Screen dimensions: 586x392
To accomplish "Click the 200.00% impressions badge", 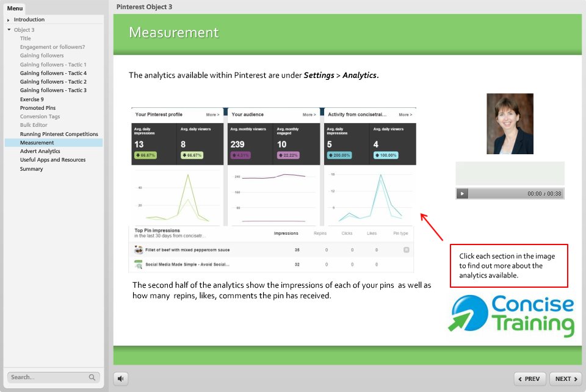I will tap(339, 155).
